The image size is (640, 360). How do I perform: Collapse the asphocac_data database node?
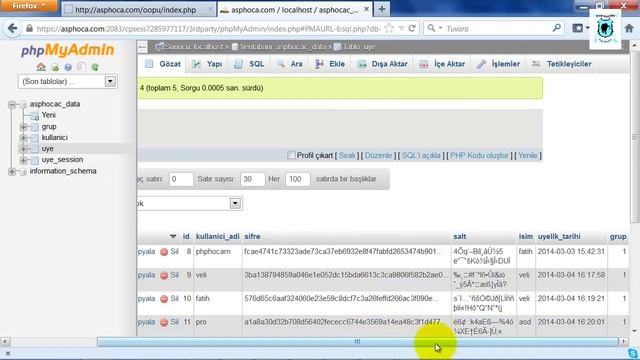point(12,104)
